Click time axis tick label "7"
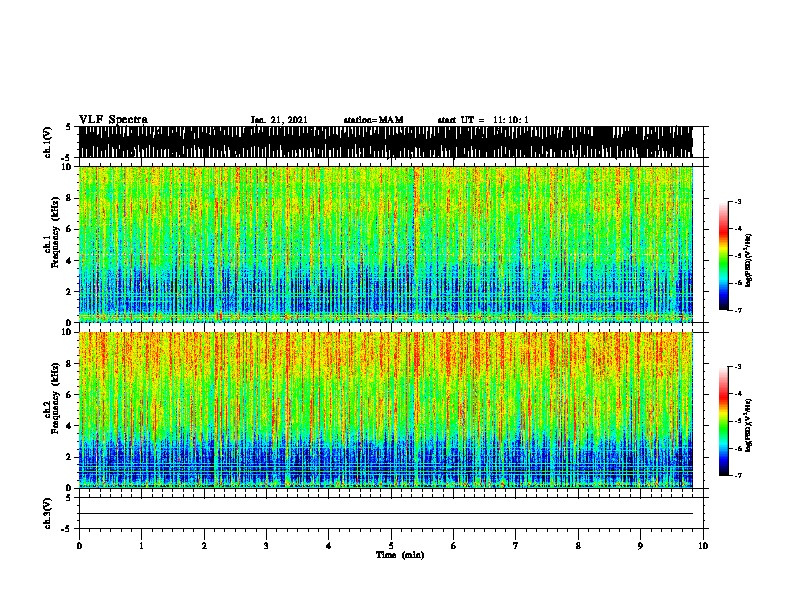The width and height of the screenshot is (792, 612). (x=516, y=545)
